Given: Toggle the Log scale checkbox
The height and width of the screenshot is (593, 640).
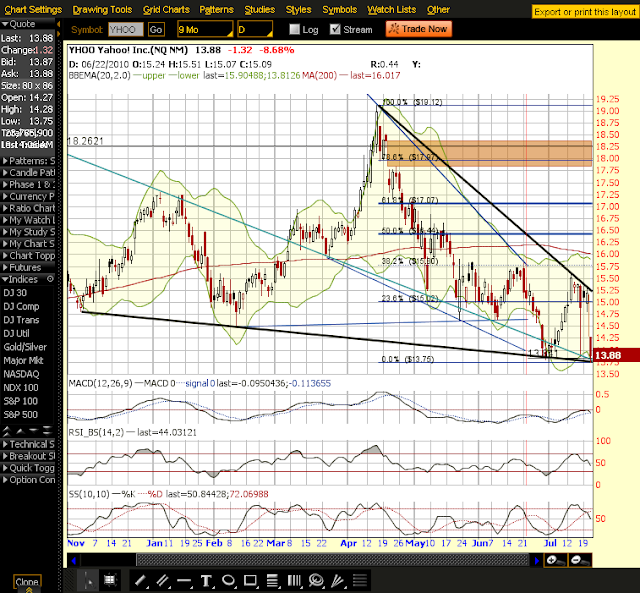Looking at the screenshot, I should click(x=294, y=29).
